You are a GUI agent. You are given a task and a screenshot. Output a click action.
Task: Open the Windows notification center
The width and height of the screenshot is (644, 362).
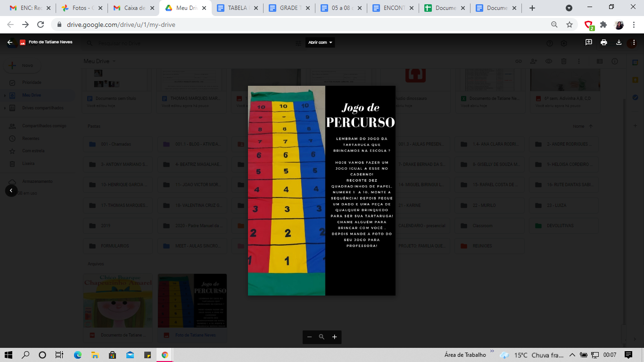(x=628, y=355)
